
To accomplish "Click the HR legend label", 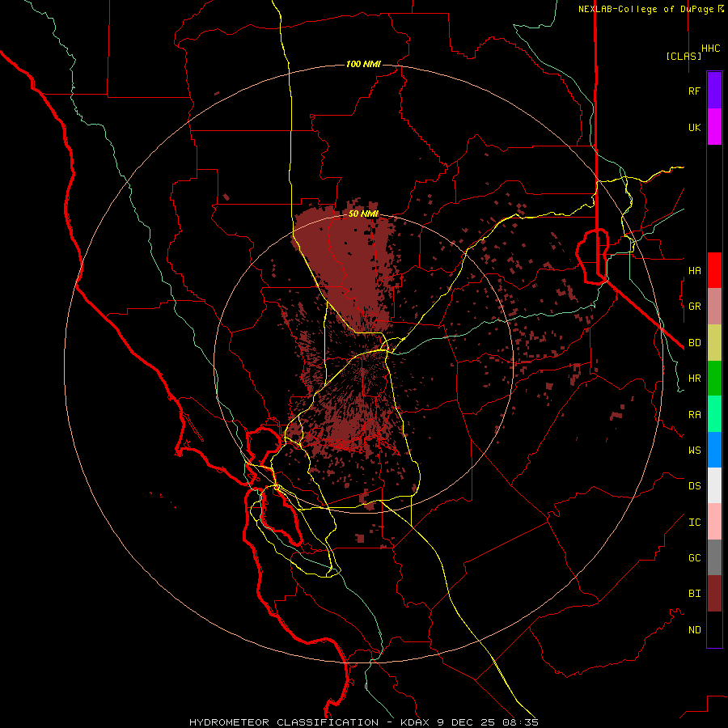I will pos(694,379).
